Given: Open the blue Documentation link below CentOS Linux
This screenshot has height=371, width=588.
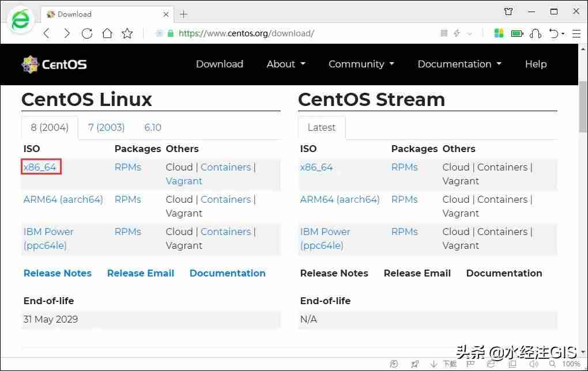Looking at the screenshot, I should [x=227, y=273].
